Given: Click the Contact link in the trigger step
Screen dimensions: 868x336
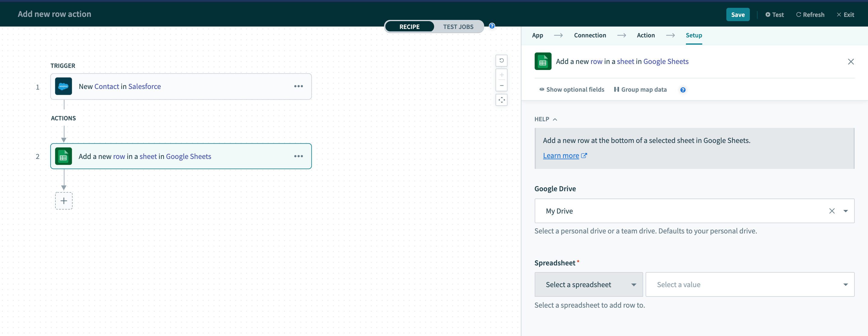Looking at the screenshot, I should point(106,86).
